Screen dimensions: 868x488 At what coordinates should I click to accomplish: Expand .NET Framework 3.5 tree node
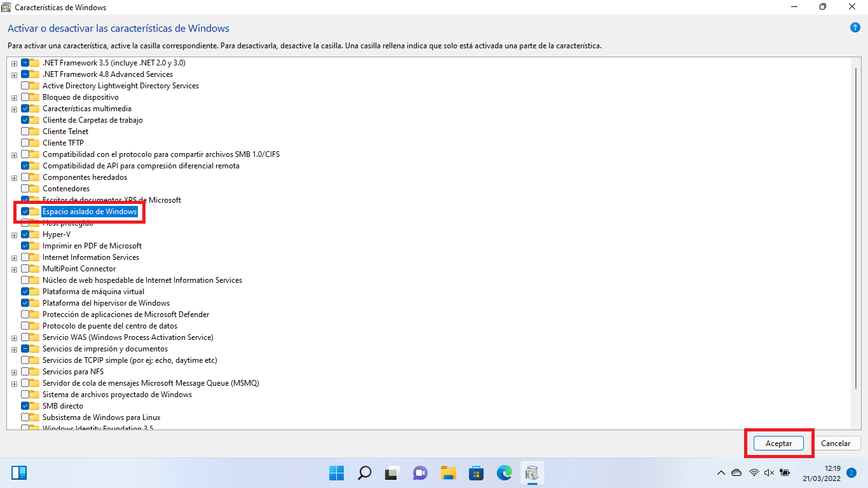pyautogui.click(x=14, y=64)
